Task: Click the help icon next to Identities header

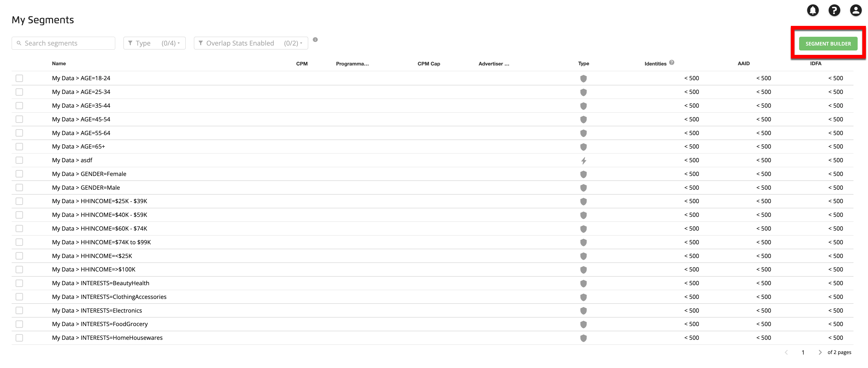Action: coord(671,63)
